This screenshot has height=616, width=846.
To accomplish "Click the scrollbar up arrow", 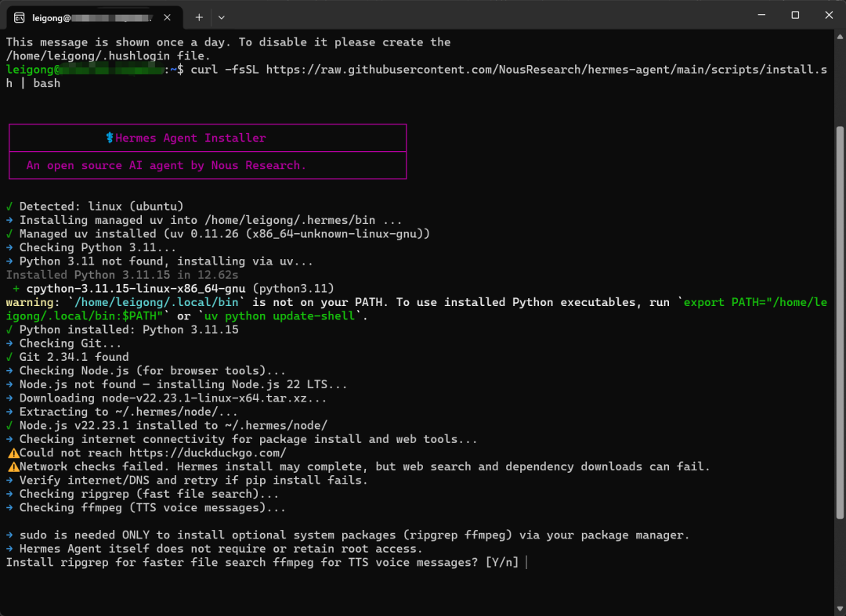I will point(840,37).
